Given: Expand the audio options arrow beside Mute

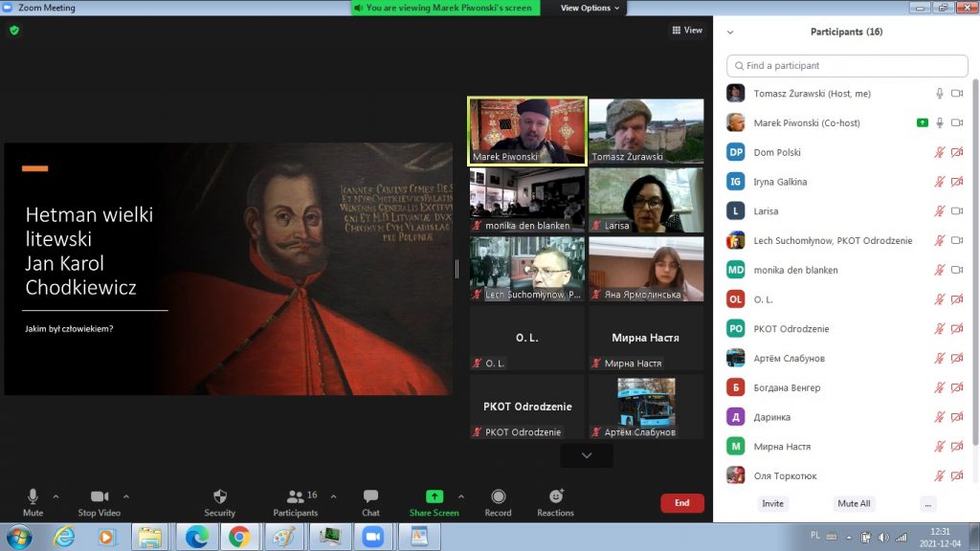Looking at the screenshot, I should [56, 496].
